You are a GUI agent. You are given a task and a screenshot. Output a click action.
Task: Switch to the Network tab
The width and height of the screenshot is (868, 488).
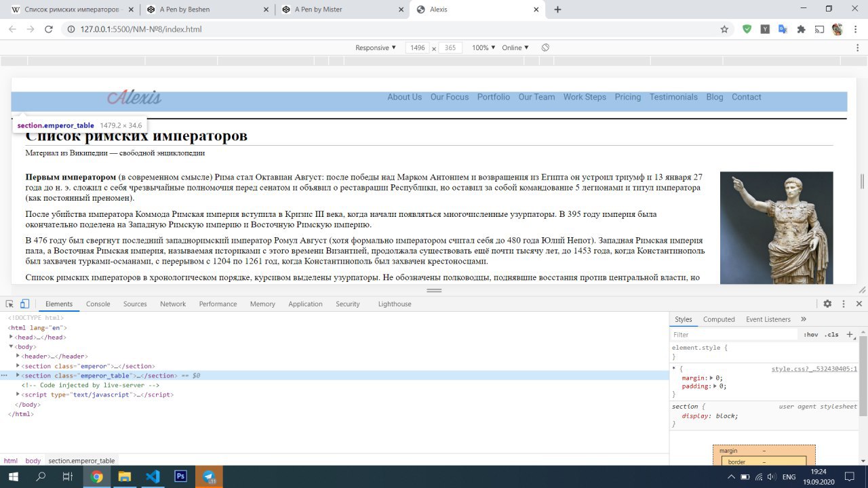coord(173,304)
